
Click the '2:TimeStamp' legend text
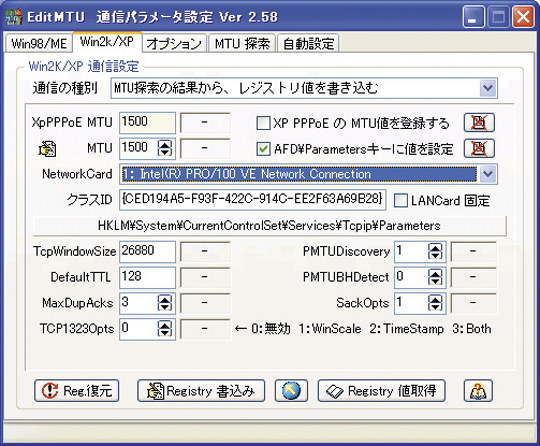click(x=406, y=329)
